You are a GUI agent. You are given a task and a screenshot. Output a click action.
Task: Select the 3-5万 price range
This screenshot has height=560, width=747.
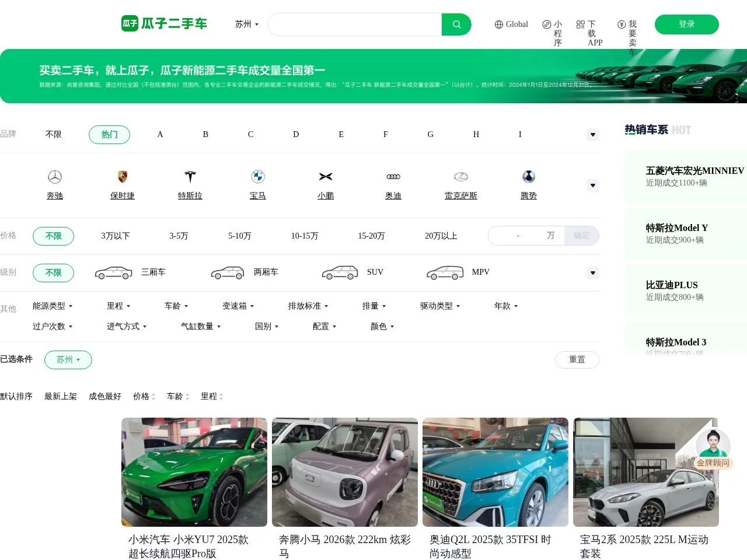[x=179, y=236]
